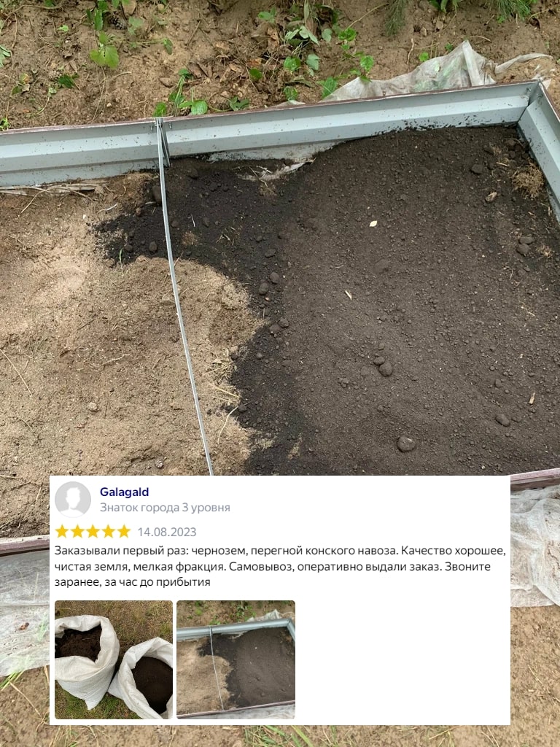Open the thumbnail showing two soil bags

[114, 659]
